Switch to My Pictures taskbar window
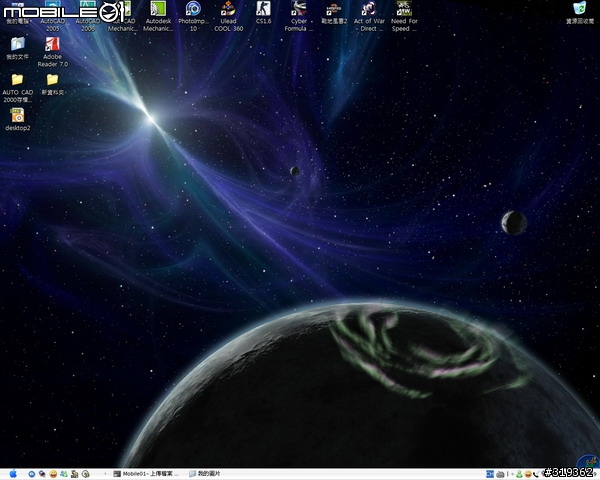Viewport: 600px width, 480px height. 205,474
